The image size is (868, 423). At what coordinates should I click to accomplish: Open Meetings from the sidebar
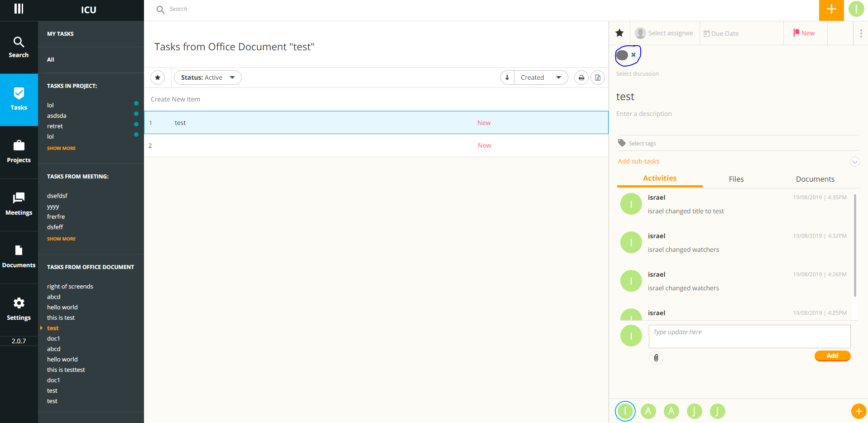click(x=19, y=204)
